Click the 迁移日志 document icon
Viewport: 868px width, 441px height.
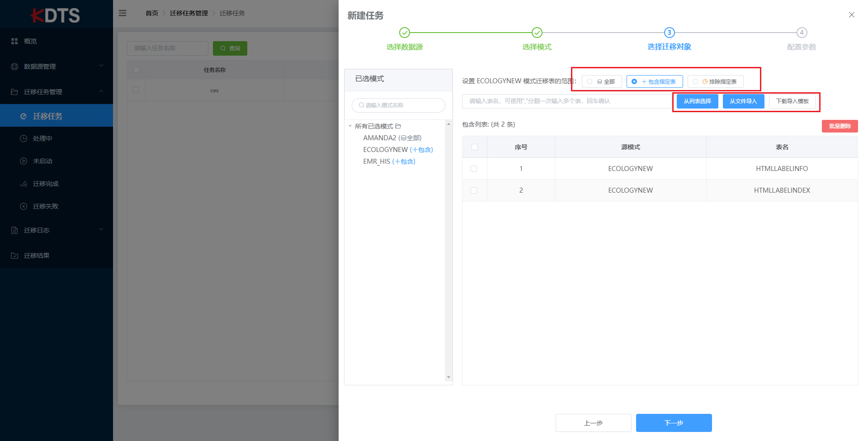click(14, 230)
